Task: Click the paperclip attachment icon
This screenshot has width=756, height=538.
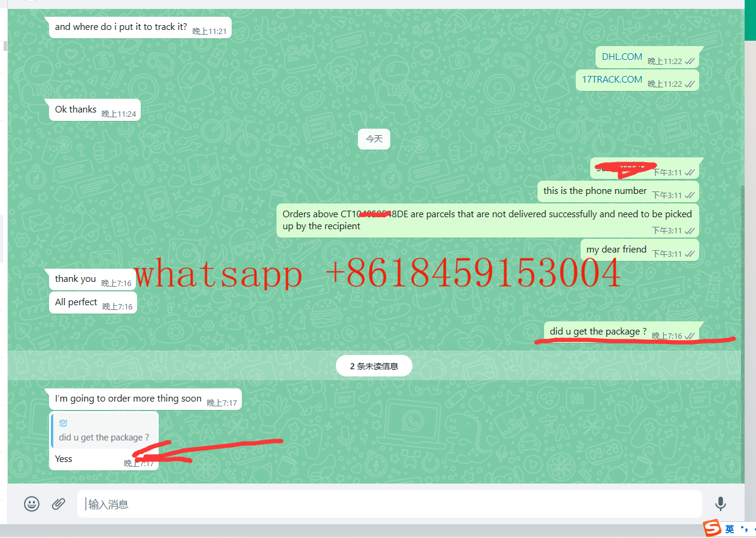Action: [58, 504]
